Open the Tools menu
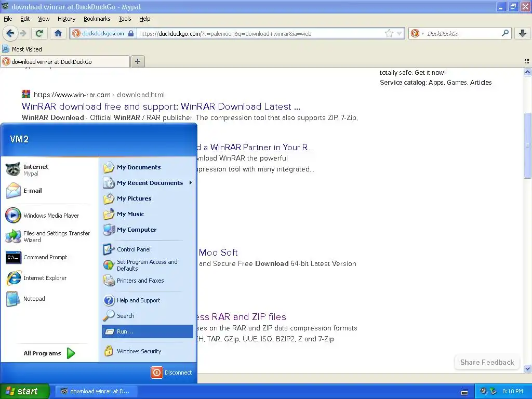This screenshot has height=399, width=532. point(125,19)
